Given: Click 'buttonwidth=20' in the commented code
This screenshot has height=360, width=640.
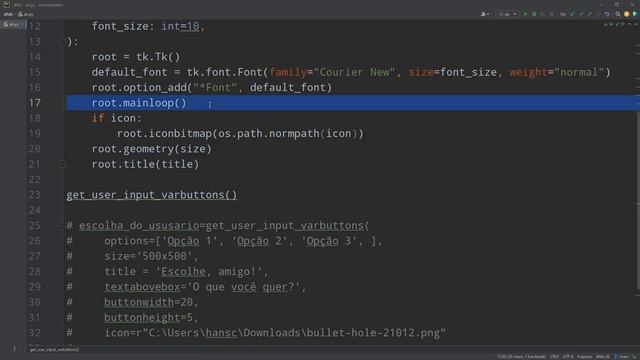Looking at the screenshot, I should tap(148, 302).
